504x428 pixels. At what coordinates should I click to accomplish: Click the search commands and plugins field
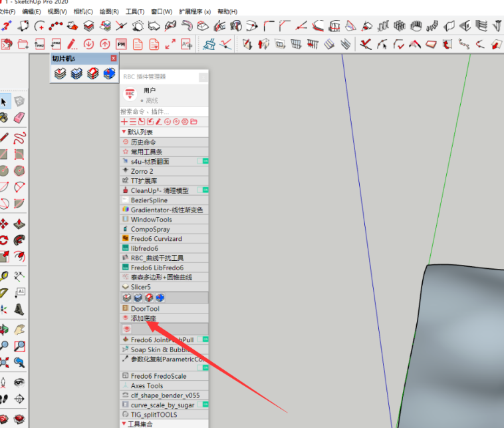(164, 112)
